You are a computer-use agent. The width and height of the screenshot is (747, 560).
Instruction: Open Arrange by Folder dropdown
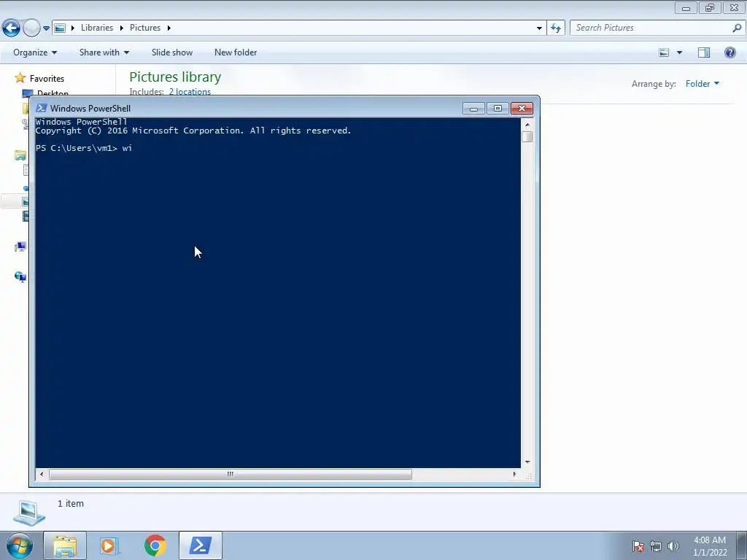703,84
